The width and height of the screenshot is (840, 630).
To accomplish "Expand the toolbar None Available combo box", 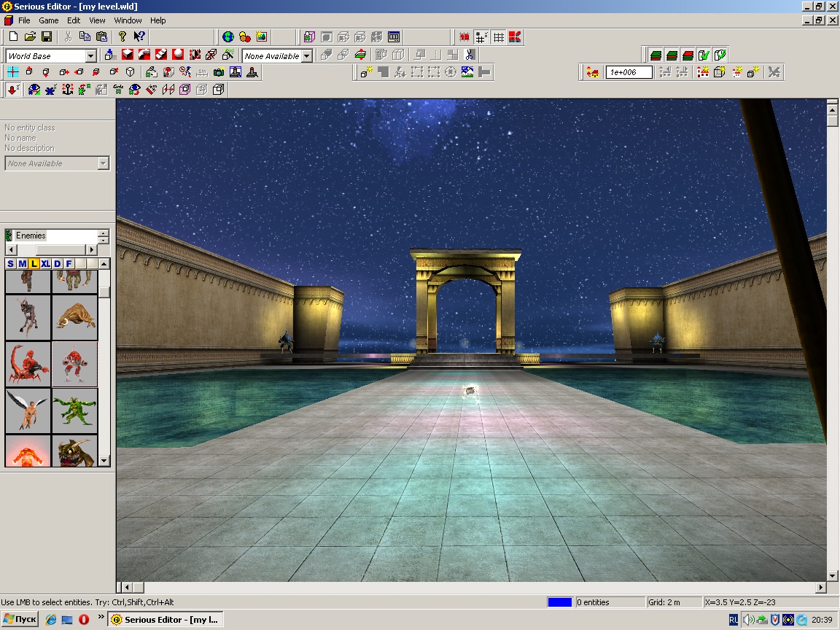I will point(306,55).
